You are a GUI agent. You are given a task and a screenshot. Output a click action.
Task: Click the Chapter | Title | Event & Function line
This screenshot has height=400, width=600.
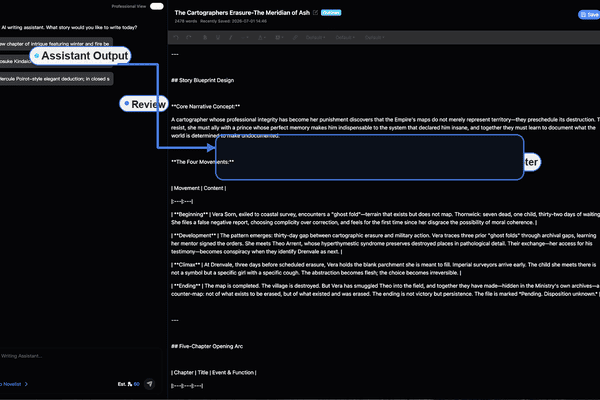[214, 372]
